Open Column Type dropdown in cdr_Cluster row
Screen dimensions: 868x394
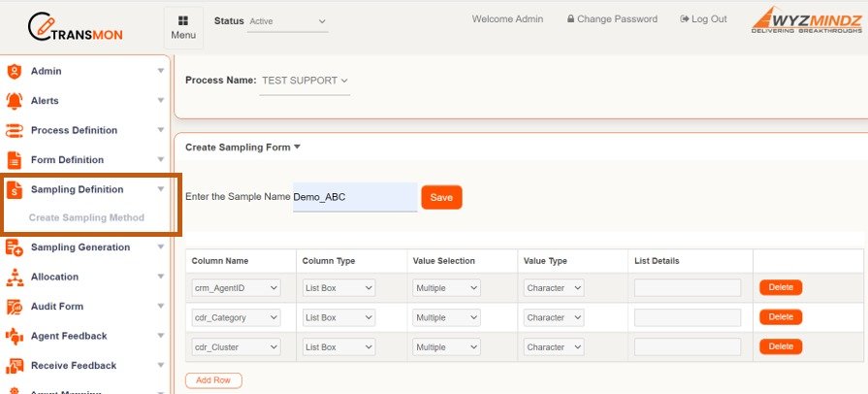pyautogui.click(x=338, y=347)
